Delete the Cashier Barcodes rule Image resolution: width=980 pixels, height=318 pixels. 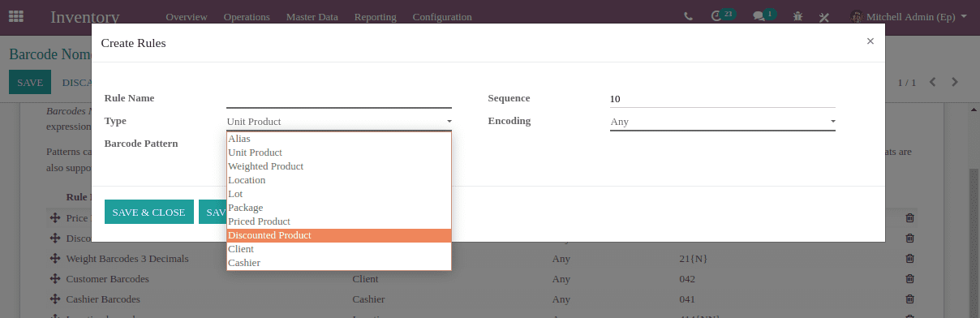click(x=909, y=299)
